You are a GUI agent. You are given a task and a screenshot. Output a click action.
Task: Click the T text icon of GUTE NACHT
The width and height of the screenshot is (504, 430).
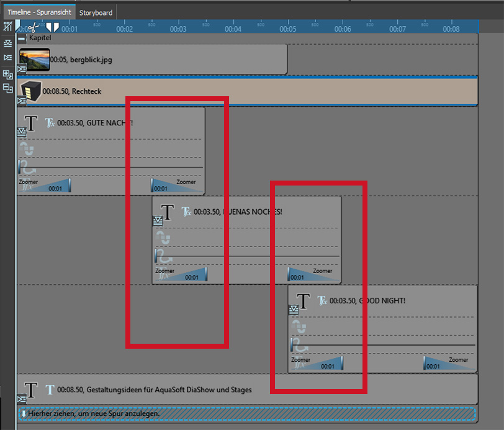pyautogui.click(x=31, y=123)
